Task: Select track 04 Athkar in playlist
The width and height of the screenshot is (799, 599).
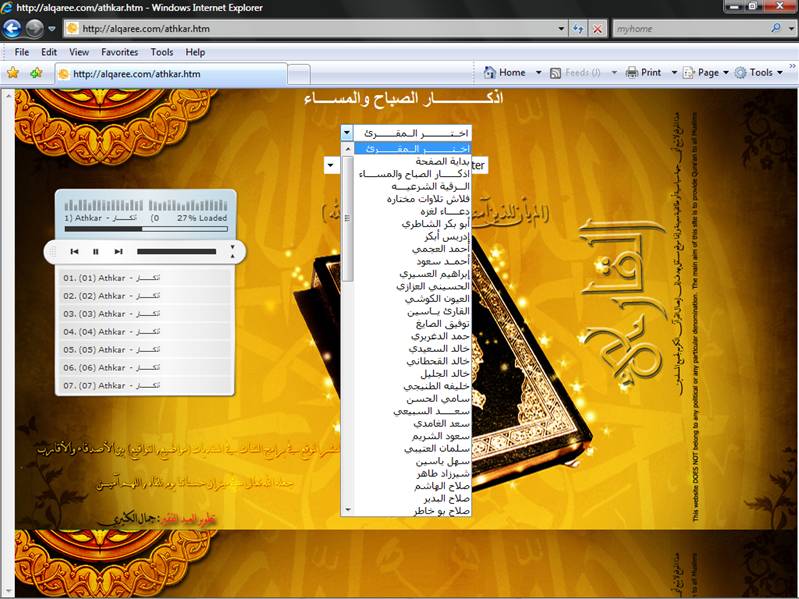Action: pyautogui.click(x=145, y=332)
